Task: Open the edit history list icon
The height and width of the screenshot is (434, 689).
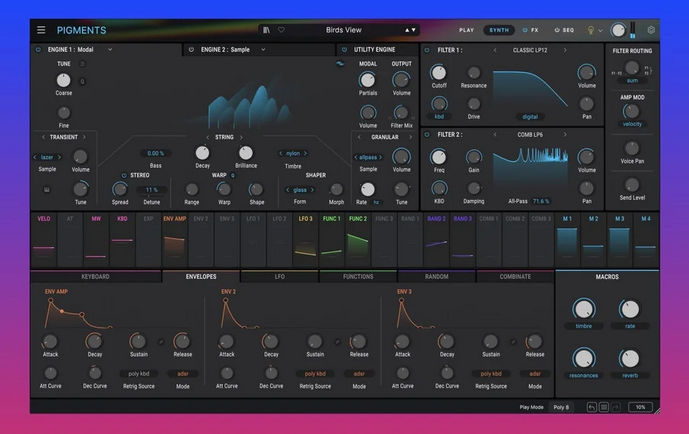Action: pos(604,407)
